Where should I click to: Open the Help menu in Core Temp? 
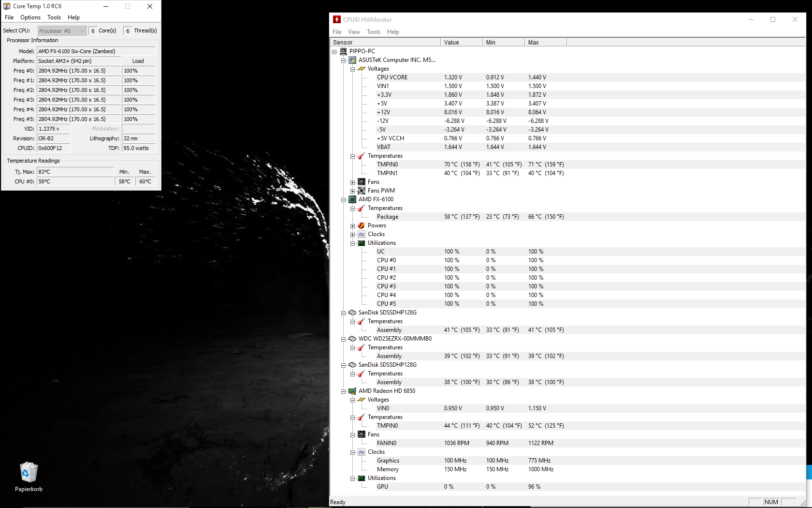coord(73,17)
